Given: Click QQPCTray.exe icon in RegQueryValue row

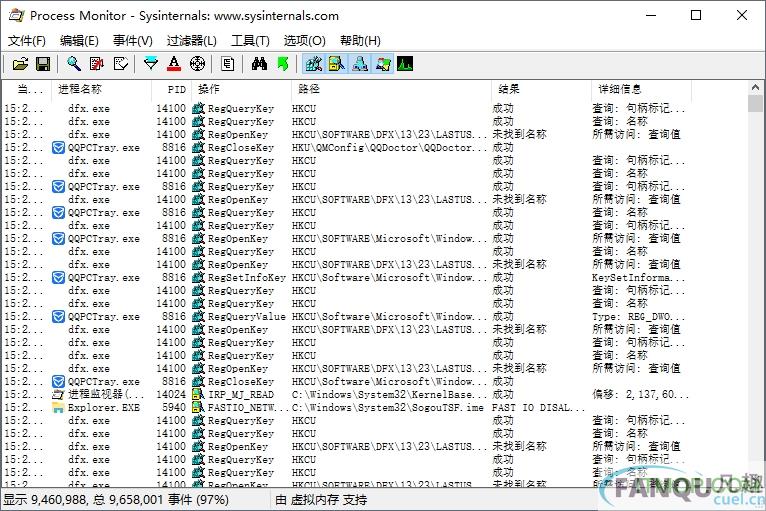Looking at the screenshot, I should pos(59,317).
